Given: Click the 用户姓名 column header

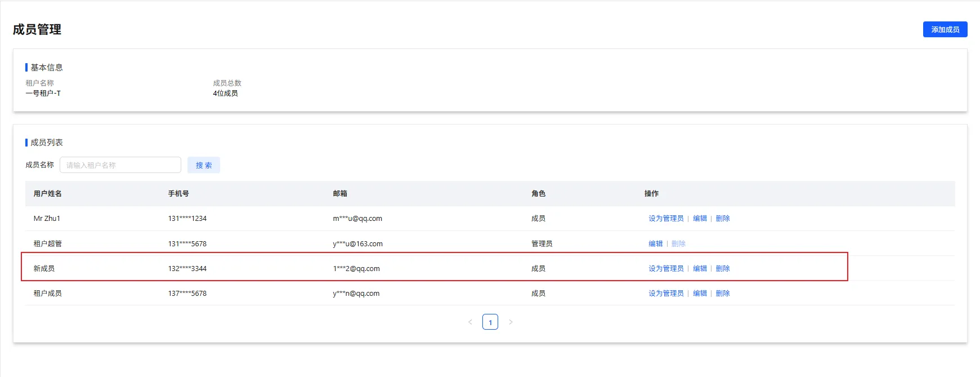Looking at the screenshot, I should (x=48, y=194).
